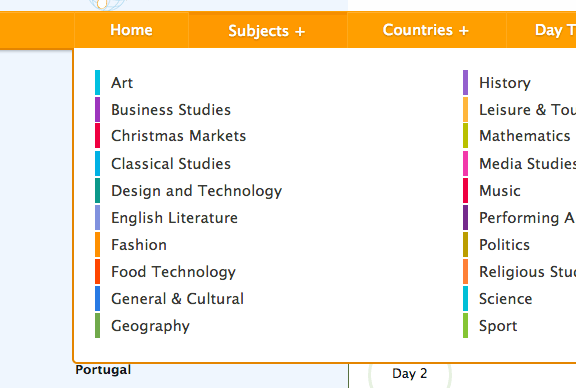Viewport: 576px width, 388px height.
Task: Open the Subjects + menu
Action: pos(267,31)
